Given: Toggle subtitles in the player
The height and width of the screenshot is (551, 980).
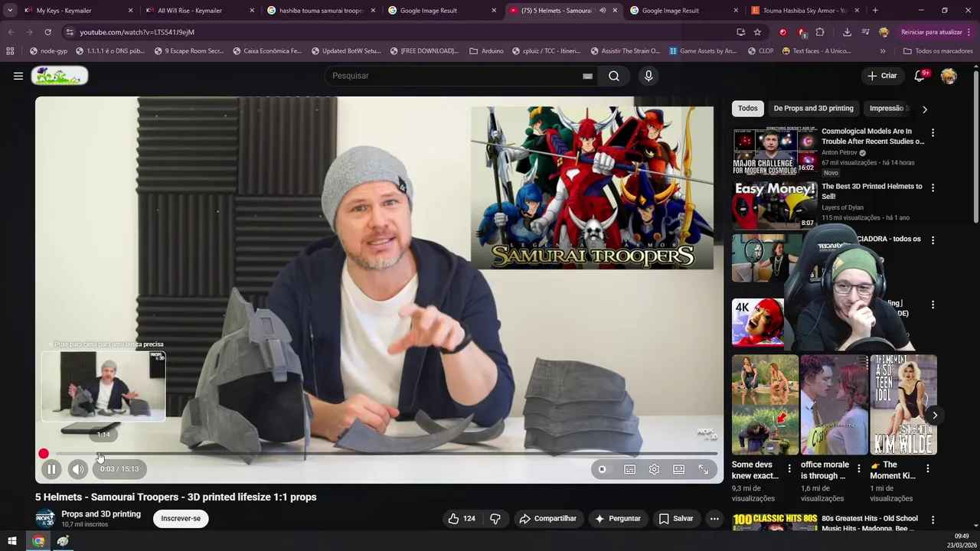Looking at the screenshot, I should [629, 469].
